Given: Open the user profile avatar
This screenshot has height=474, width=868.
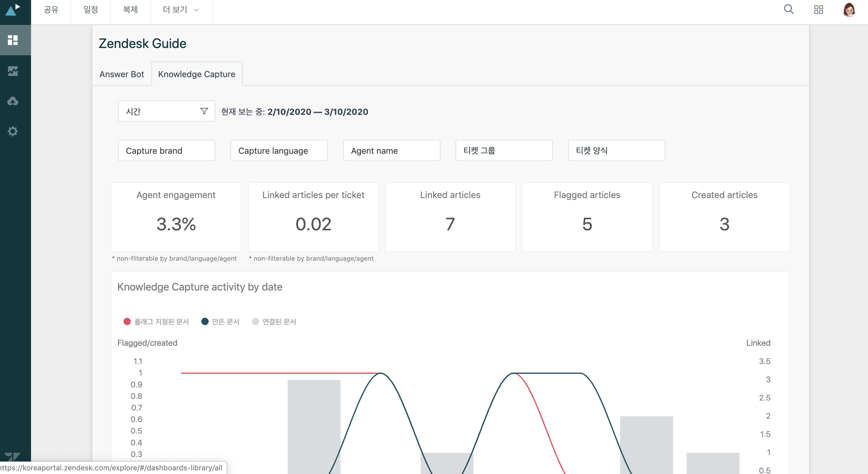Looking at the screenshot, I should pos(849,10).
